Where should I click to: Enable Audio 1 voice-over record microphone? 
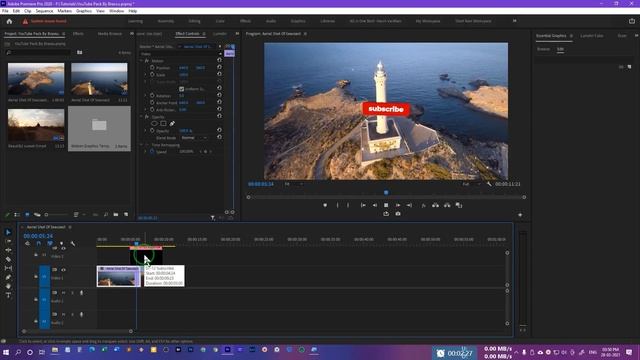[81, 293]
